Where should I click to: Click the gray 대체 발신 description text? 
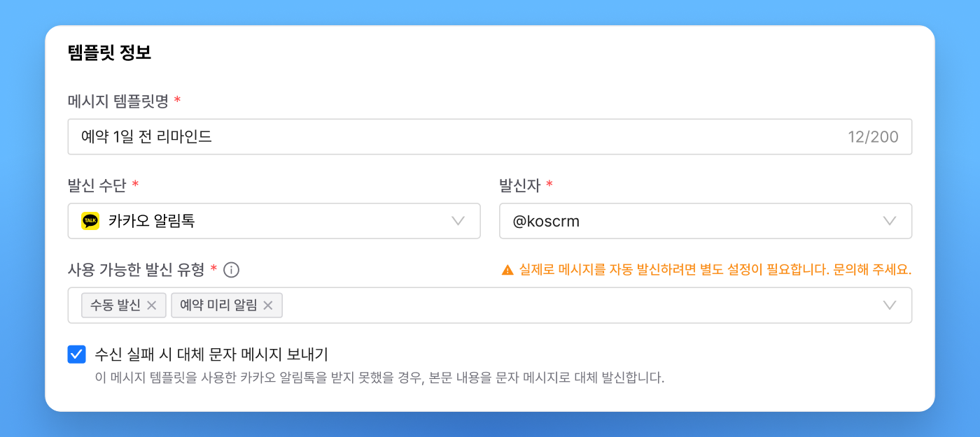coord(379,378)
